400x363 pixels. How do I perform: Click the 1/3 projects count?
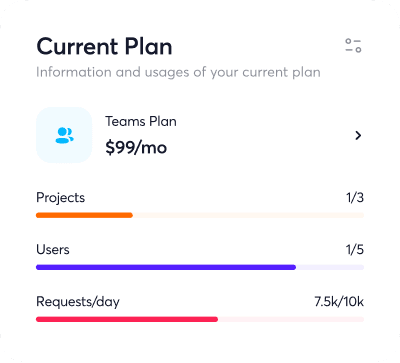pos(355,198)
